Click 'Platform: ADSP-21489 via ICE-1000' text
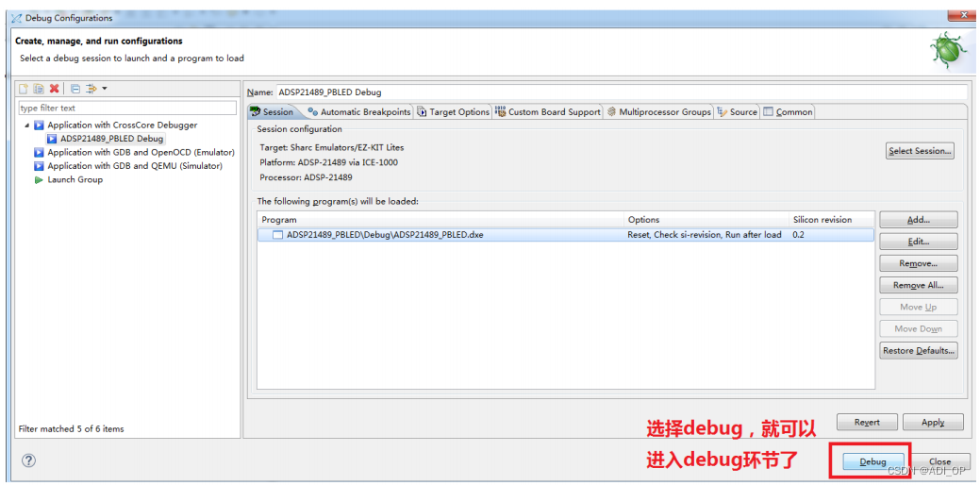This screenshot has width=980, height=485. (x=329, y=162)
